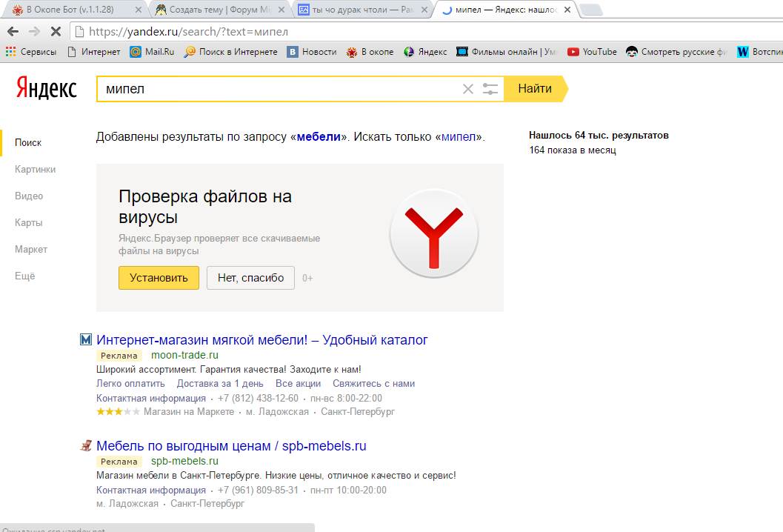Open Мебель по выгодным ценам result
Viewport: 783px width, 532px height.
pyautogui.click(x=231, y=445)
